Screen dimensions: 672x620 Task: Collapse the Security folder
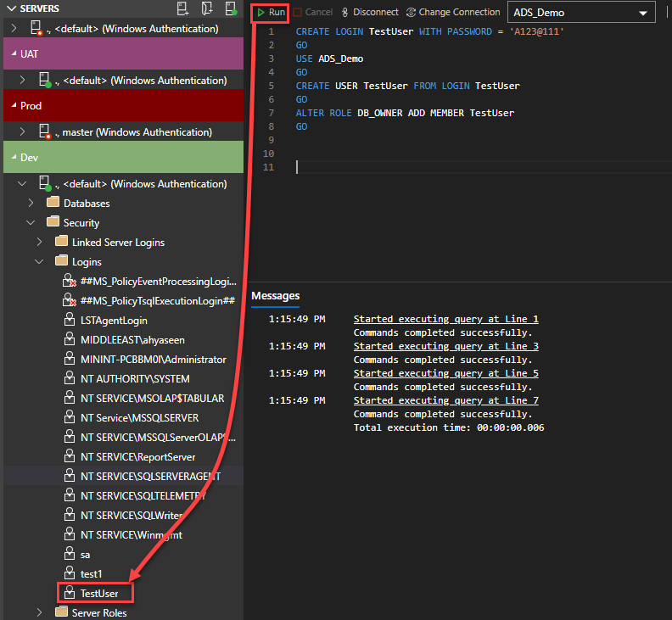[31, 223]
